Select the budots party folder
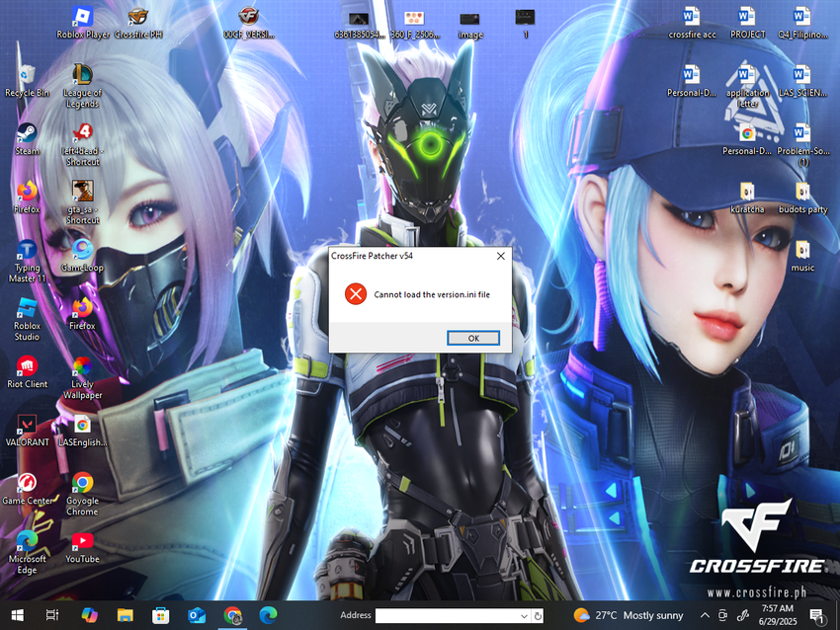The height and width of the screenshot is (630, 840). click(x=802, y=197)
